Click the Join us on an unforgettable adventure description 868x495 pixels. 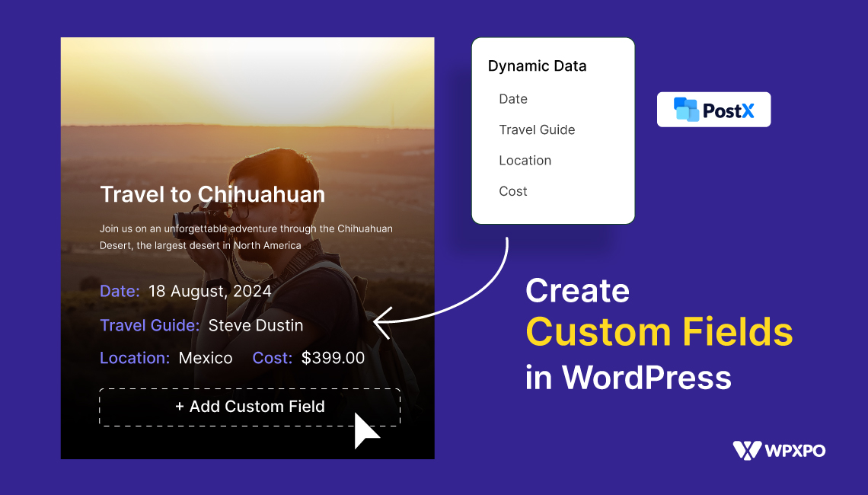coord(247,237)
